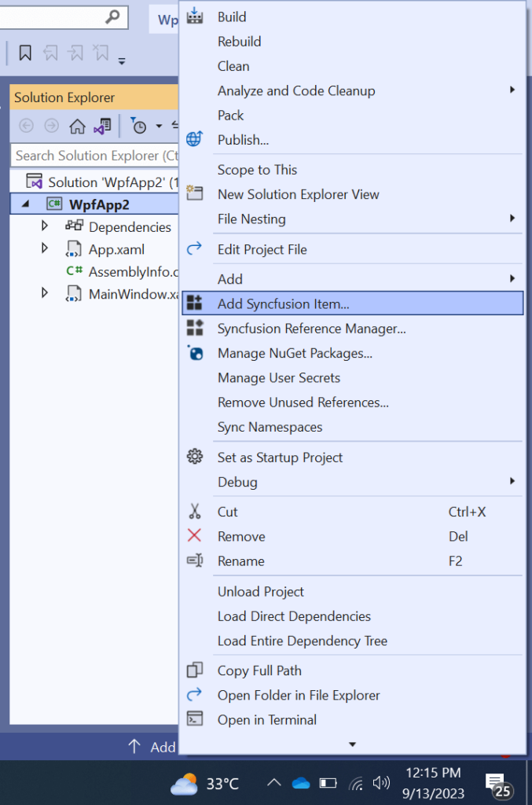
Task: Toggle a bookmark using the bookmark icon
Action: coord(24,50)
